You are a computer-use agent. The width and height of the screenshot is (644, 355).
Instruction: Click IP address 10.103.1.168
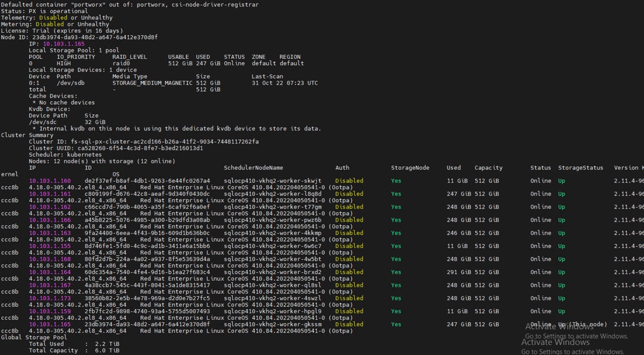tap(49, 259)
